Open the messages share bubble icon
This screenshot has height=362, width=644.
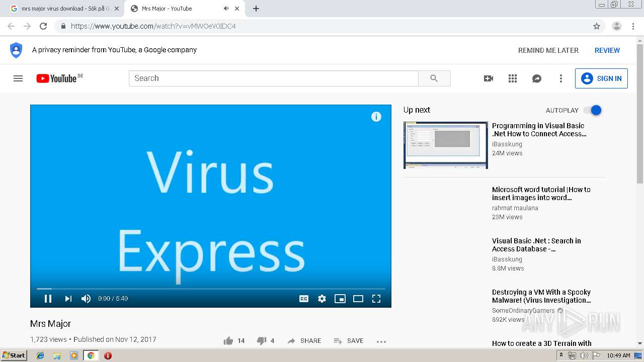point(537,78)
